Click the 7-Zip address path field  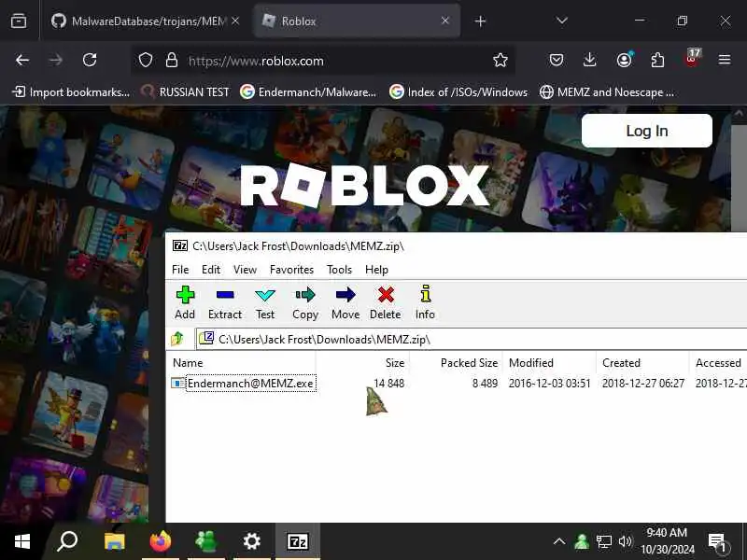[x=472, y=339]
